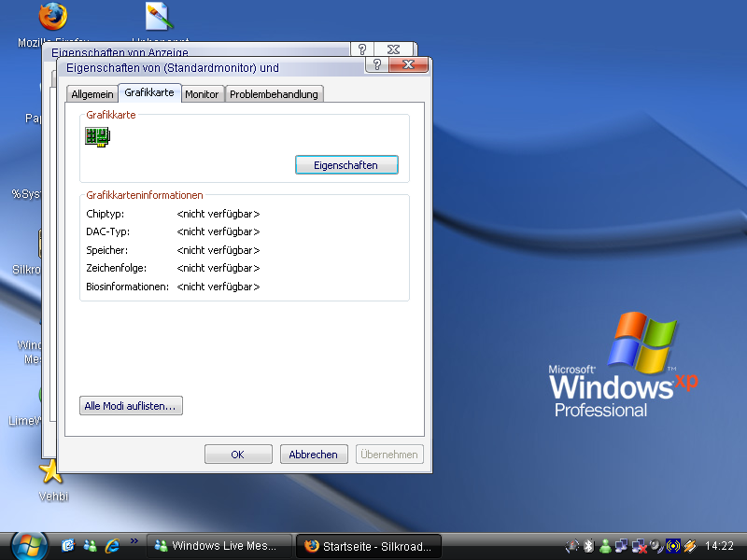The image size is (747, 560).
Task: Click the graphics card icon under Grafikkarte
Action: 98,136
